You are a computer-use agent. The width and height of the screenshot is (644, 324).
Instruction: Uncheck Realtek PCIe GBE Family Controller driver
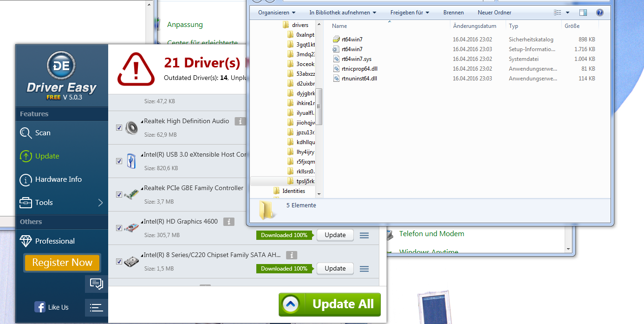point(119,194)
